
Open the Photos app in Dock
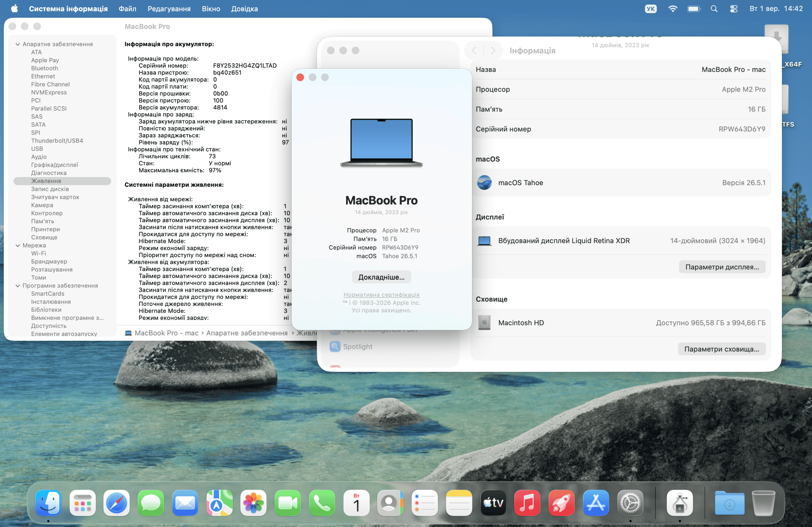253,503
